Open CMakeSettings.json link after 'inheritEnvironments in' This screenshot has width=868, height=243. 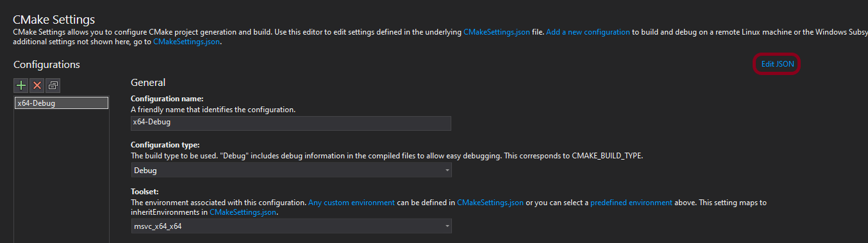coord(243,212)
